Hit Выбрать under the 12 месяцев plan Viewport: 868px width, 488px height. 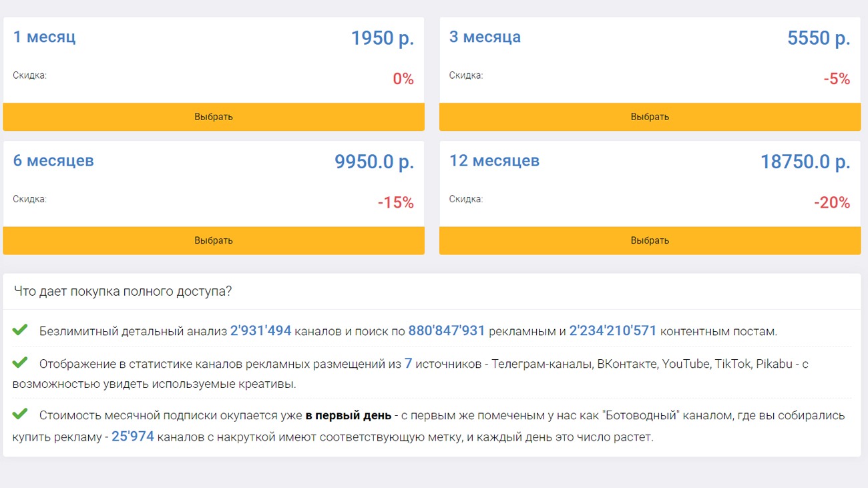click(x=650, y=240)
